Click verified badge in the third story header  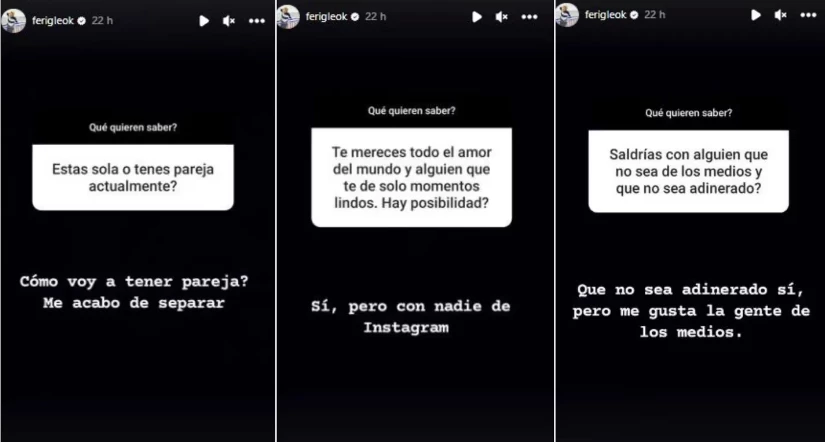[634, 15]
